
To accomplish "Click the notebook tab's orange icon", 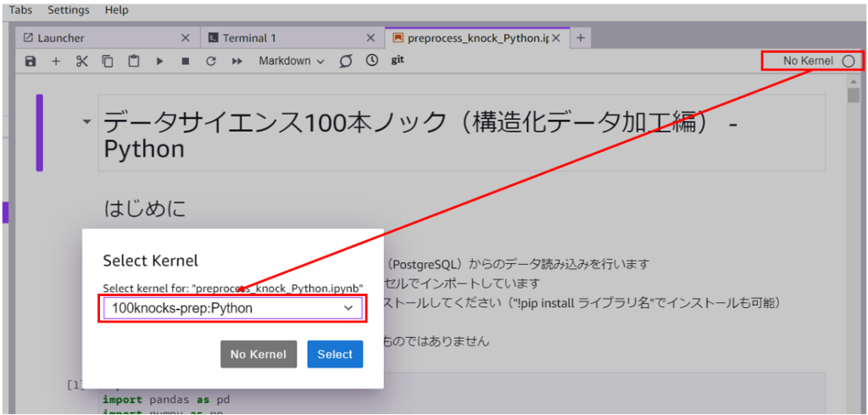I will point(398,38).
